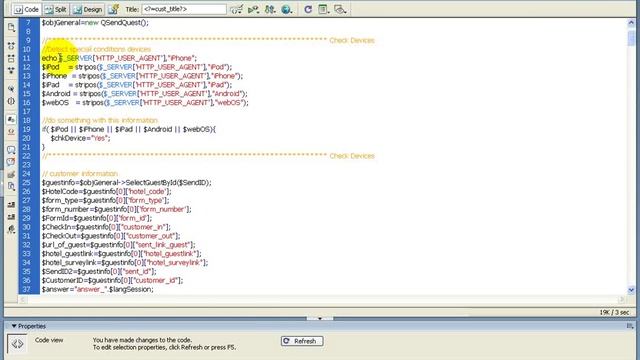Viewport: 640px width, 360px height.
Task: Click the Format Source Code icon
Action: click(11, 229)
